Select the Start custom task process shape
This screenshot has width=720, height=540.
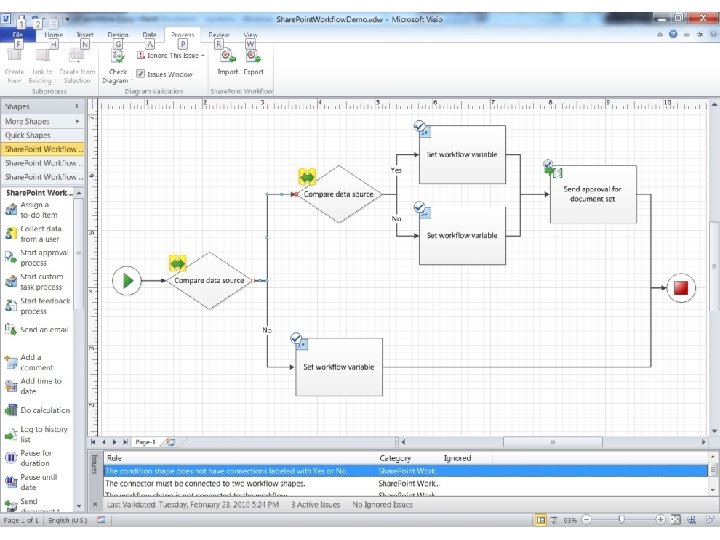pos(38,281)
